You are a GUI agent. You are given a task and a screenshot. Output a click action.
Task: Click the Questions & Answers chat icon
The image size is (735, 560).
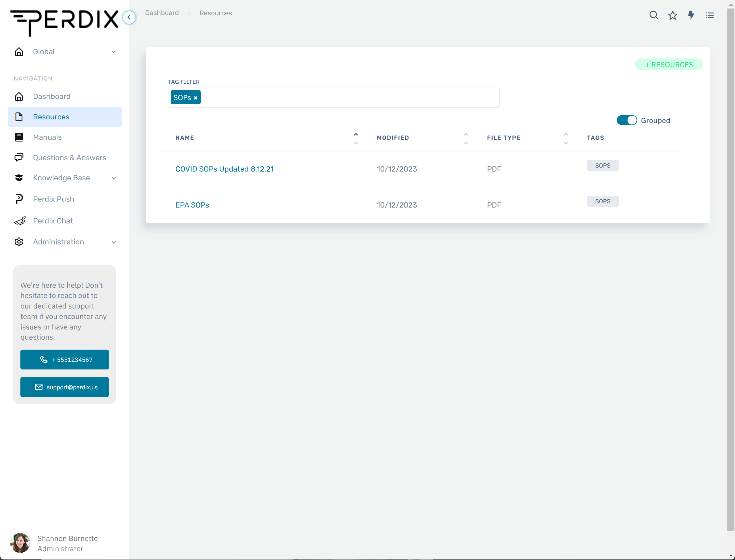19,157
